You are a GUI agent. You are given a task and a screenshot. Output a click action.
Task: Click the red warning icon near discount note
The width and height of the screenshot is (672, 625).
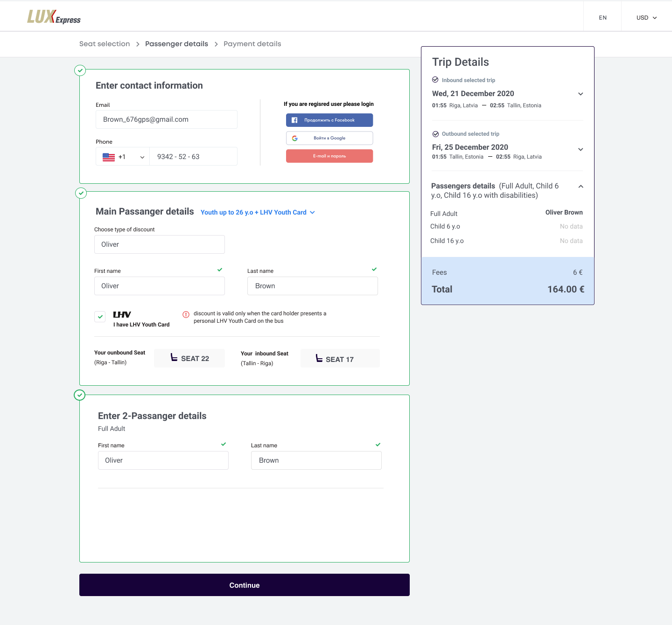186,314
